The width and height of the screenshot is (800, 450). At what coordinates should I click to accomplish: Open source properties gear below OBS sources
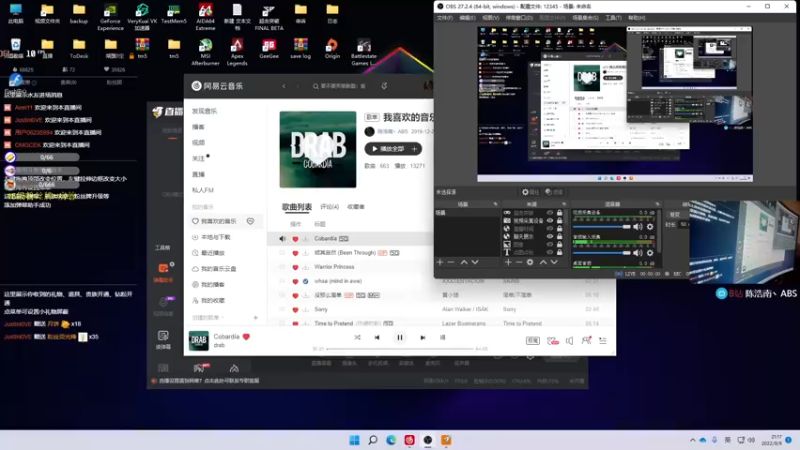click(530, 262)
